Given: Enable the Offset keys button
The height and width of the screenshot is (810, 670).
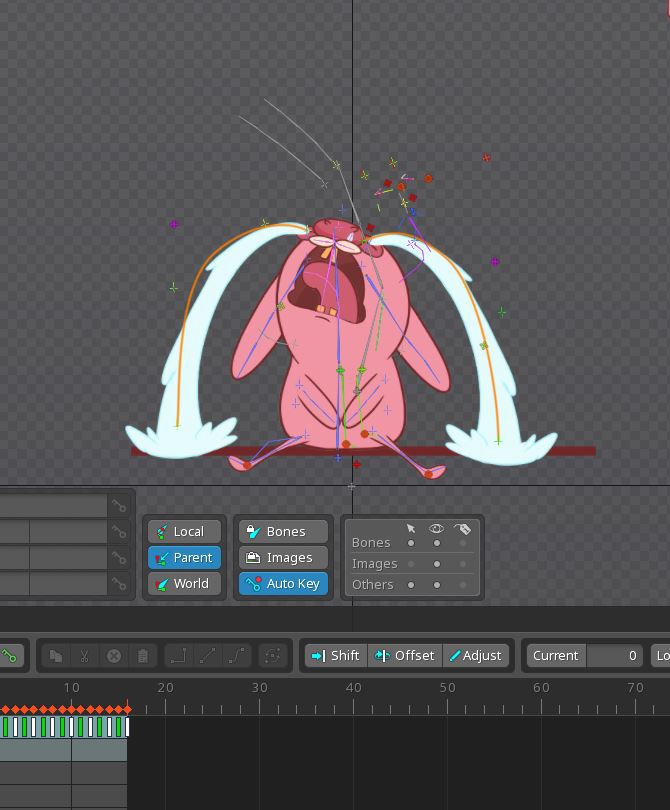Looking at the screenshot, I should pos(404,656).
